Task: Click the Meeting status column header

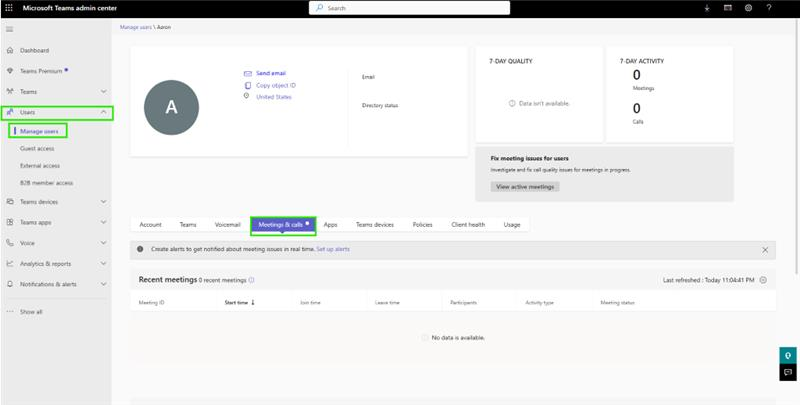Action: click(617, 302)
